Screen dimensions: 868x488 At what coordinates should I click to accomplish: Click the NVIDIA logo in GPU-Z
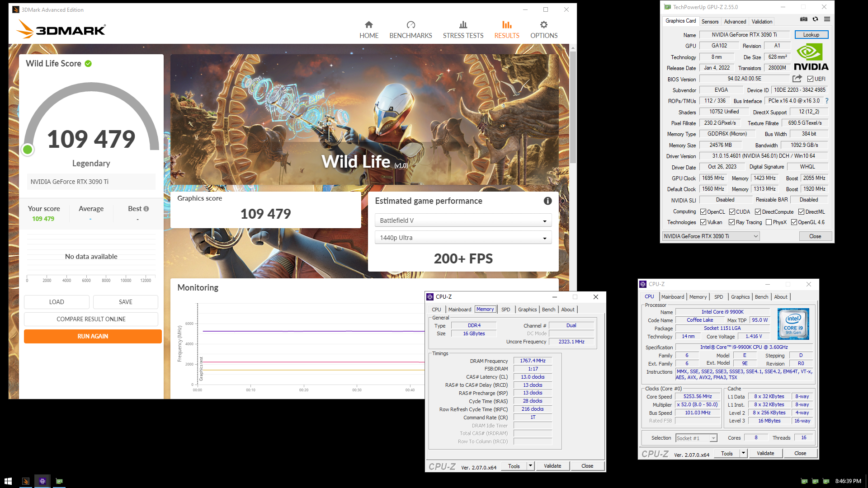[811, 57]
